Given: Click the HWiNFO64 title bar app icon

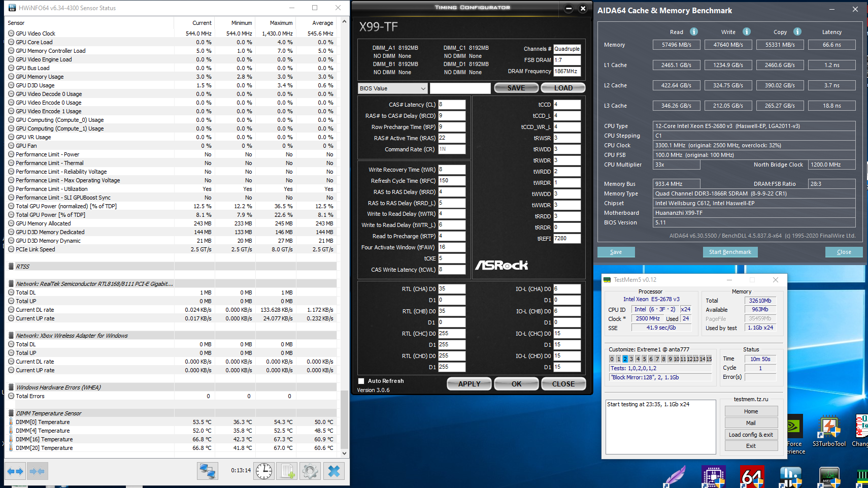Looking at the screenshot, I should tap(12, 8).
